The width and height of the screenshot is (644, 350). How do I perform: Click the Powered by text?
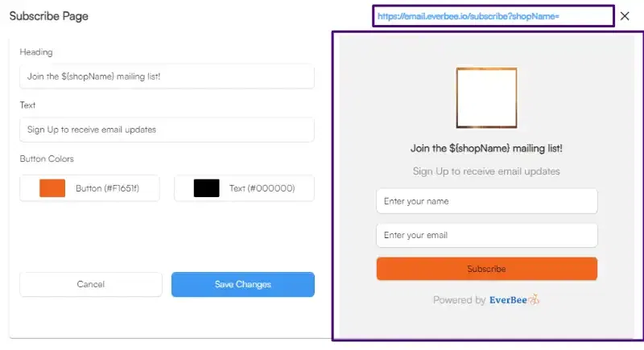459,300
